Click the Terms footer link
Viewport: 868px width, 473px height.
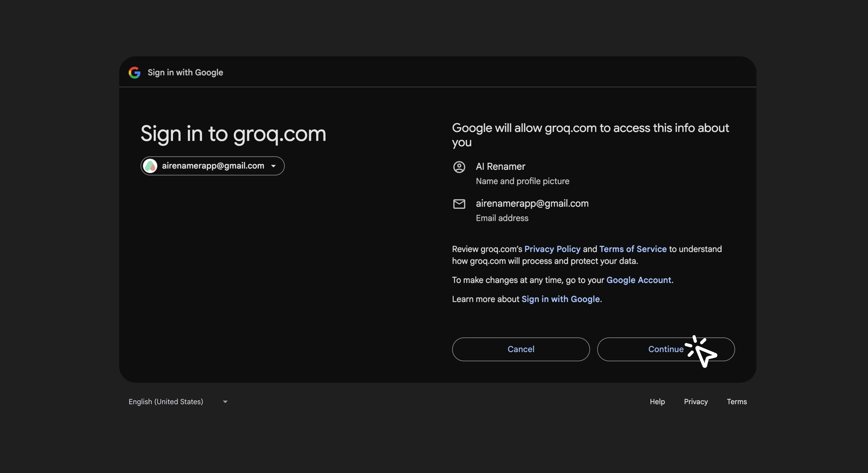737,402
